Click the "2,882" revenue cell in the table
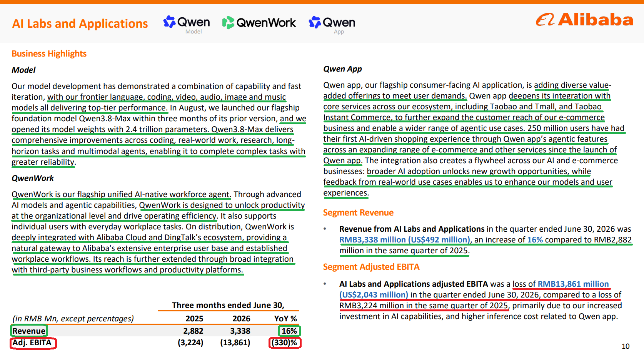Image resolution: width=644 pixels, height=361 pixels. tap(193, 331)
